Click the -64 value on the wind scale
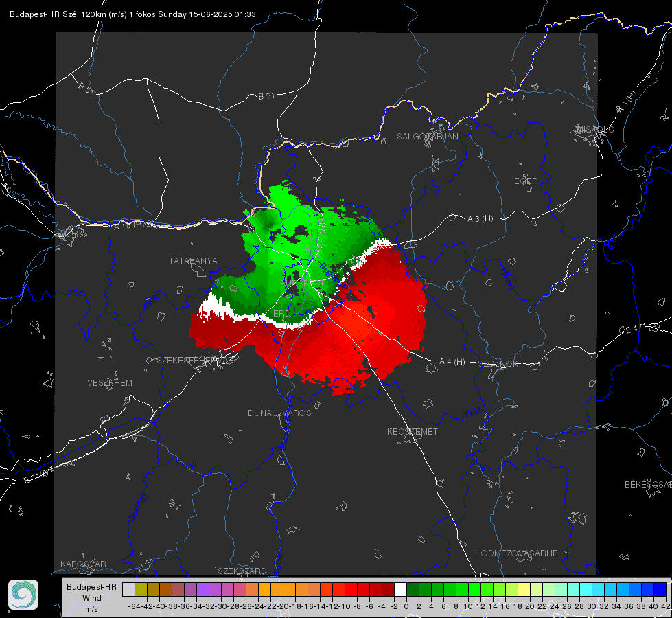This screenshot has height=618, width=672. point(134,606)
